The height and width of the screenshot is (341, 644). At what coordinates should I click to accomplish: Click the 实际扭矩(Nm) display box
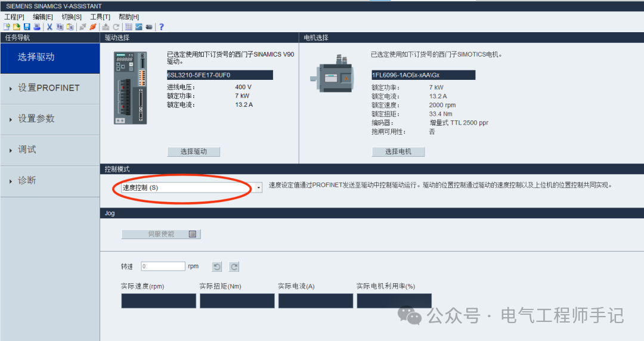pos(237,300)
